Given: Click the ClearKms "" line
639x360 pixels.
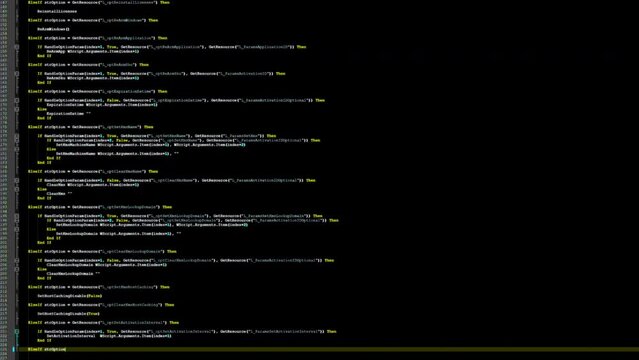Looking at the screenshot, I should (x=59, y=194).
